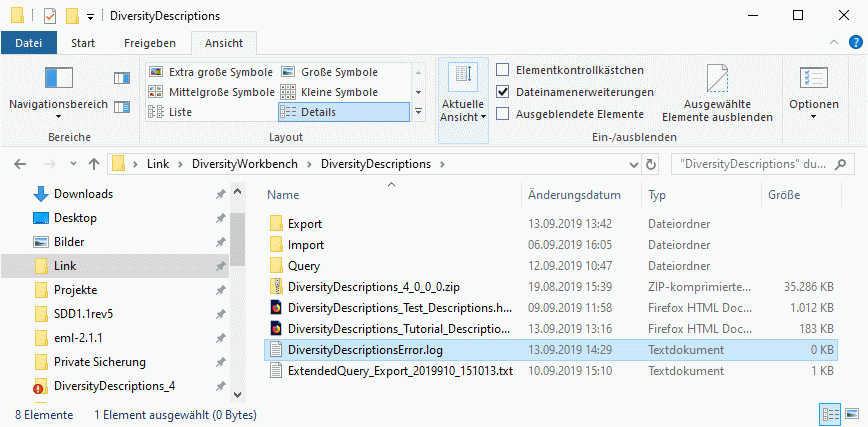Toggle the Vorschaufenster preview pane icon
This screenshot has width=868, height=427.
pyautogui.click(x=122, y=78)
